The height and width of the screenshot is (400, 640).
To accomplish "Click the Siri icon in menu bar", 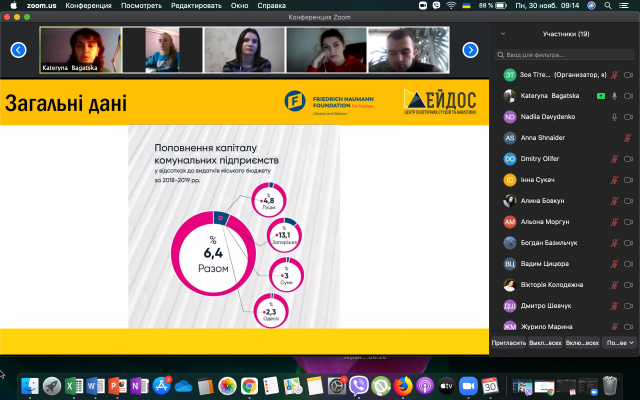I will point(591,6).
